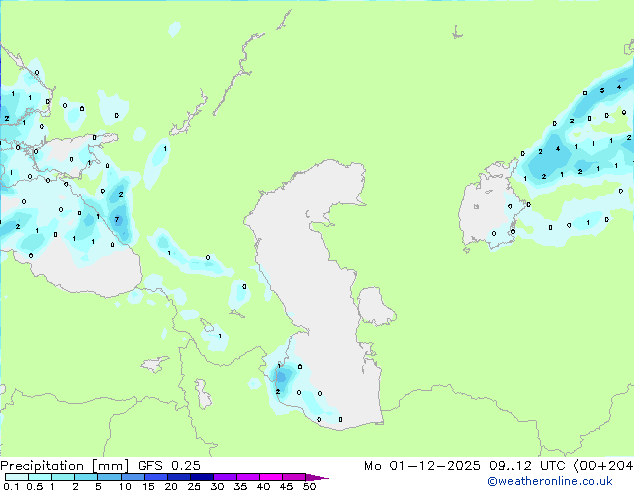The height and width of the screenshot is (490, 634).
Task: Click the '40' legend scale label
Action: [263, 486]
